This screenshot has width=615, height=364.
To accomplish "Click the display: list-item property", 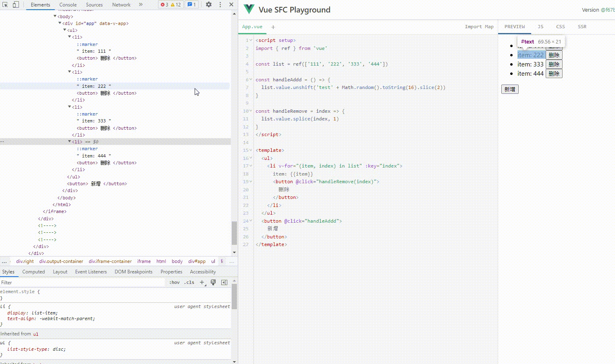I will (32, 313).
